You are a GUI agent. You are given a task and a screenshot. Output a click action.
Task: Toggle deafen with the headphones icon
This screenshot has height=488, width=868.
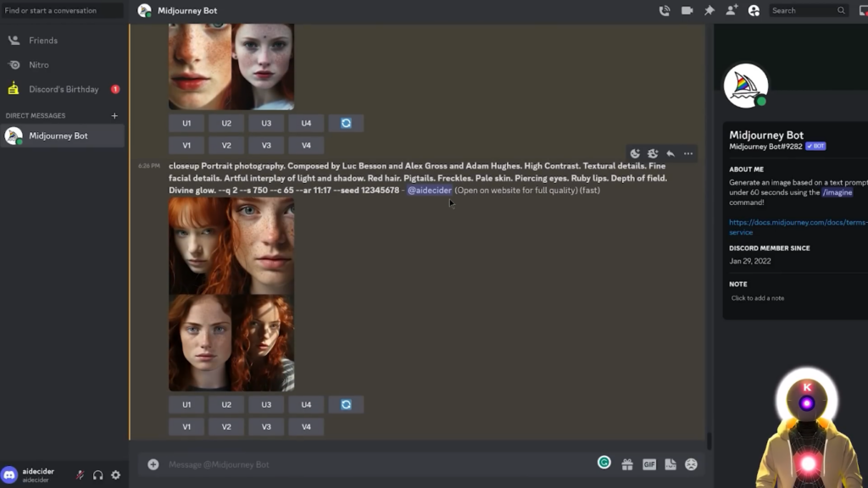click(97, 475)
